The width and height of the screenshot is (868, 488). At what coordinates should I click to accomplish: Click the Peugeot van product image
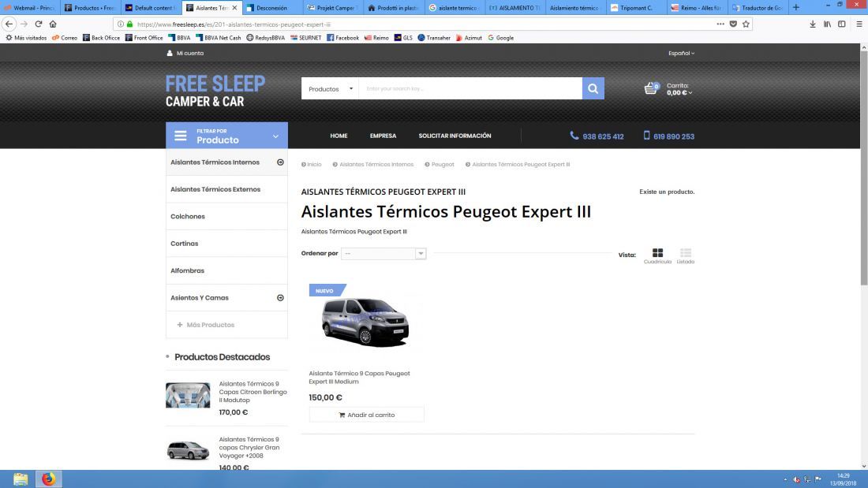point(365,322)
